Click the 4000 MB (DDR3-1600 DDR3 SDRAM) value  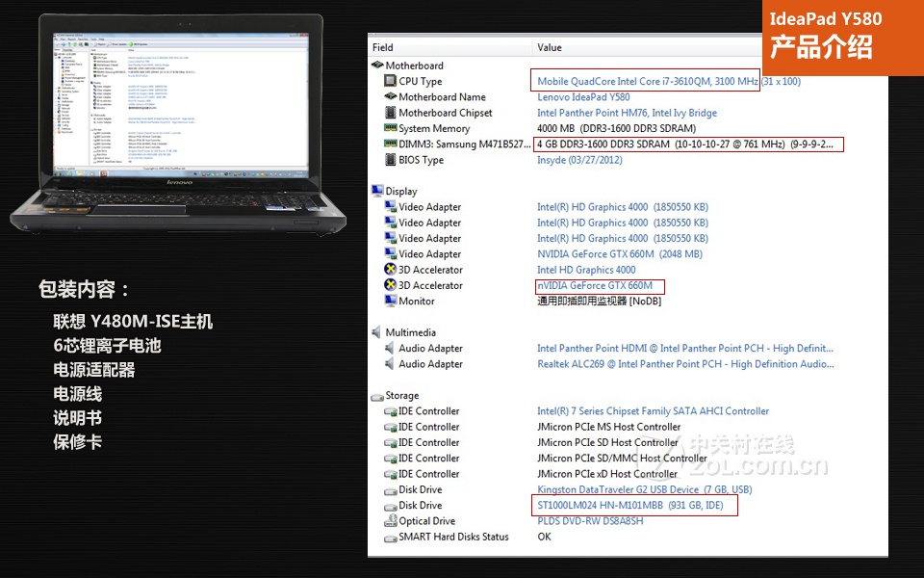pyautogui.click(x=616, y=128)
